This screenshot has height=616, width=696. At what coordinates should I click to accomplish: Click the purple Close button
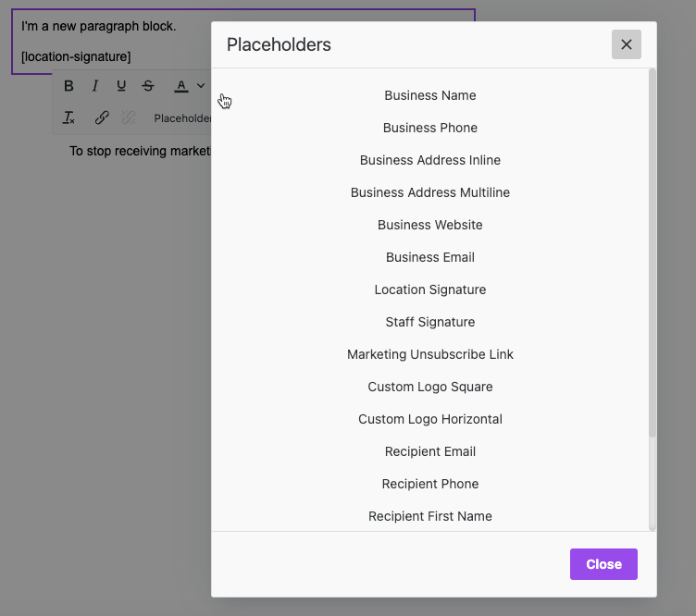tap(603, 564)
